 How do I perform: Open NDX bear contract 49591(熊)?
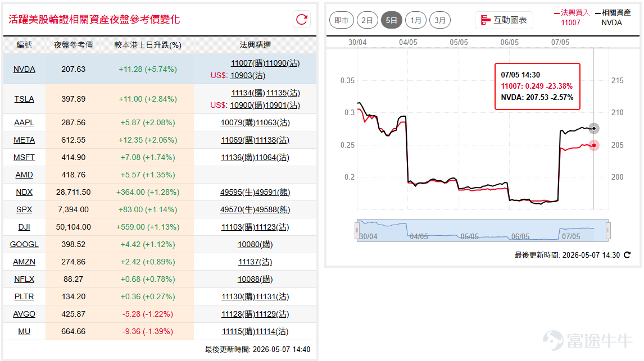(x=273, y=192)
